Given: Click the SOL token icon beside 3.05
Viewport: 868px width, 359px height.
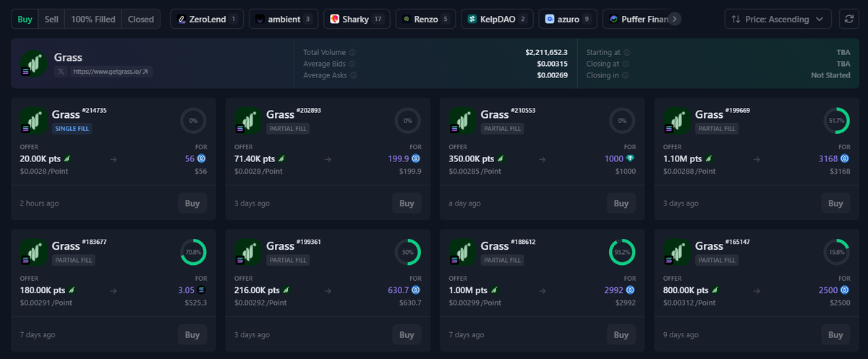Looking at the screenshot, I should (203, 290).
